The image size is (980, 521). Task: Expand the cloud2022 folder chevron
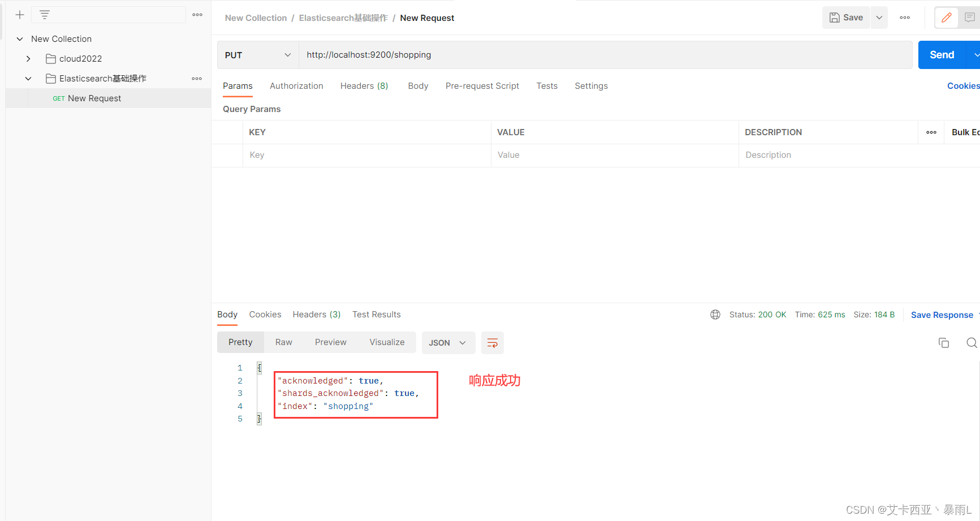tap(28, 59)
